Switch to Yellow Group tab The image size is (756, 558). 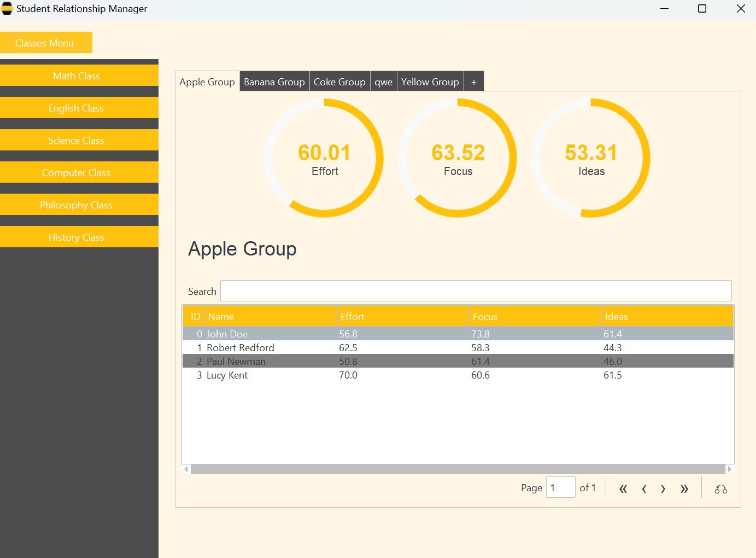[430, 82]
